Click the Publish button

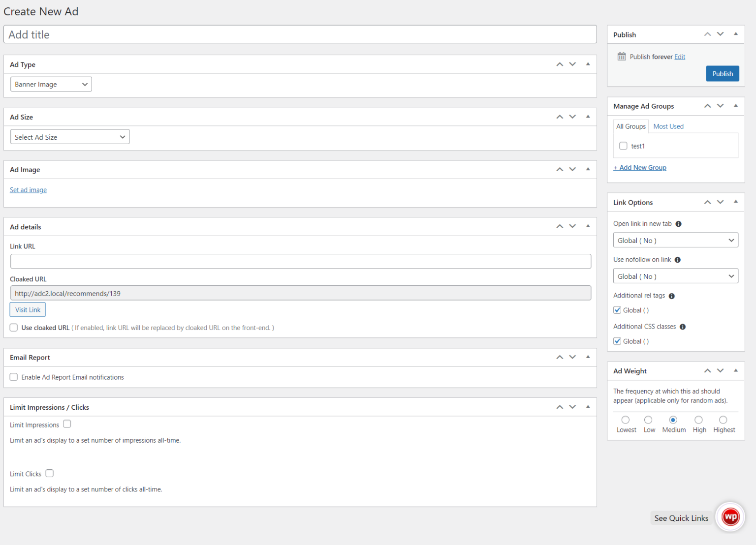[722, 73]
